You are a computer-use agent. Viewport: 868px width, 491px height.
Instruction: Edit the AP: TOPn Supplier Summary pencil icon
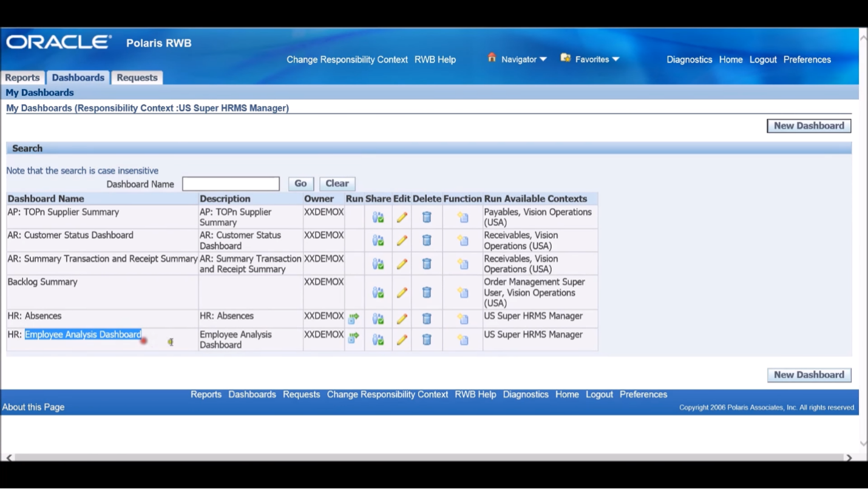pos(402,217)
